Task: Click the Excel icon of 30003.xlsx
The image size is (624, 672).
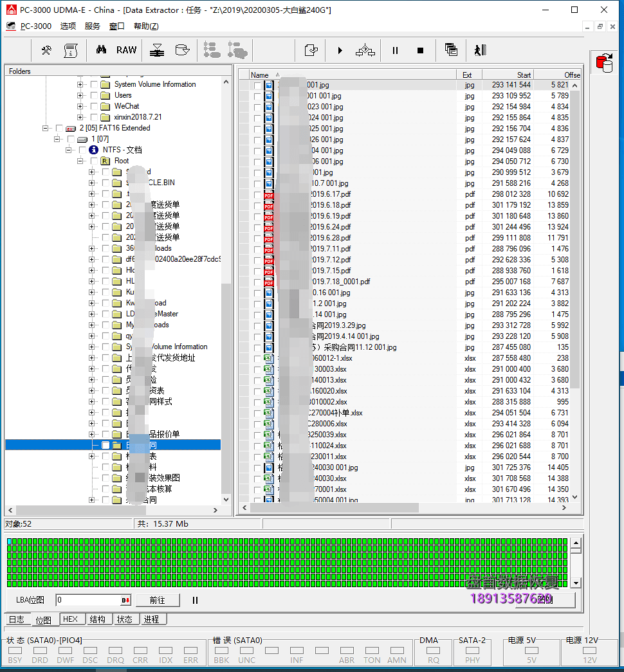Action: 269,369
